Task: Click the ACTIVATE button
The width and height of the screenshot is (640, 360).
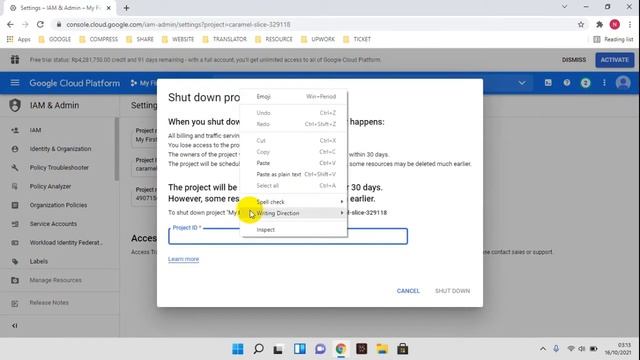Action: click(x=614, y=60)
